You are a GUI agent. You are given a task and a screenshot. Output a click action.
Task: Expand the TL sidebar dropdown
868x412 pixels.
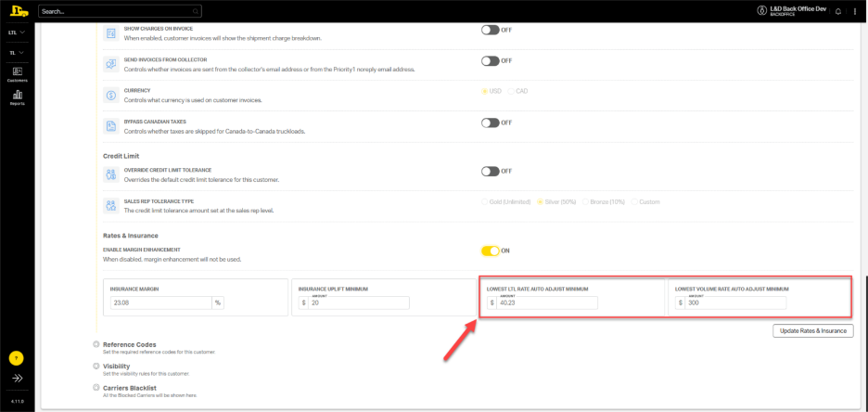tap(17, 53)
